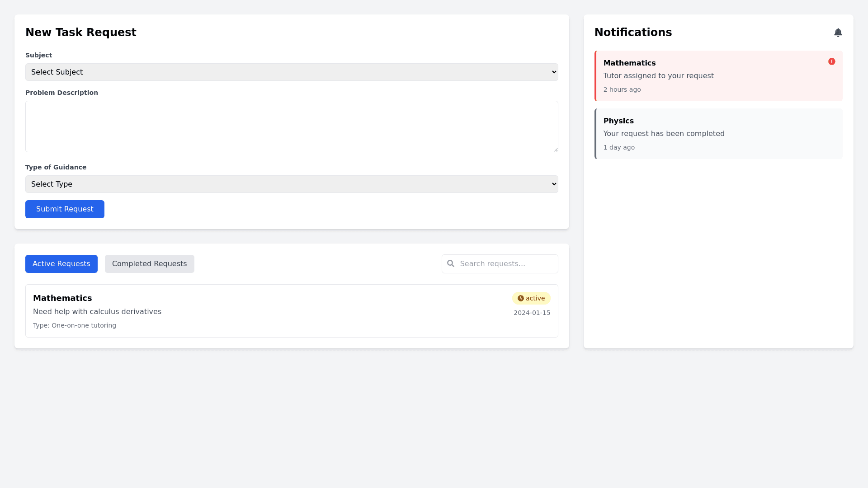The image size is (868, 488).
Task: Open the Mathematics tutor assigned notification
Action: tap(718, 76)
